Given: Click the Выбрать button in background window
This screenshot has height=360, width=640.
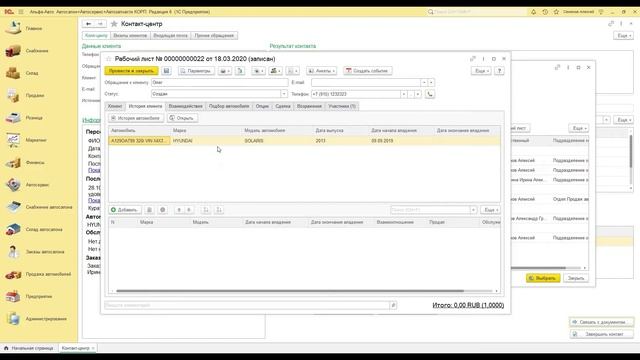Looking at the screenshot, I should coord(543,278).
